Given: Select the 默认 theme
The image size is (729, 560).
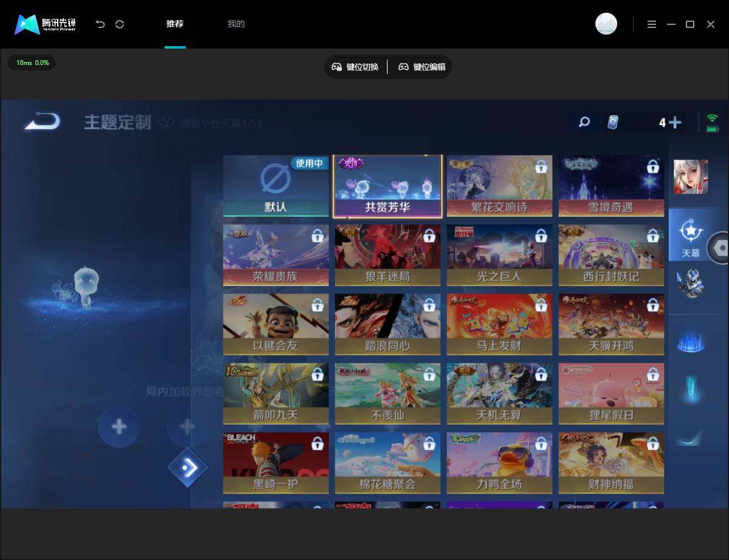Looking at the screenshot, I should (276, 186).
